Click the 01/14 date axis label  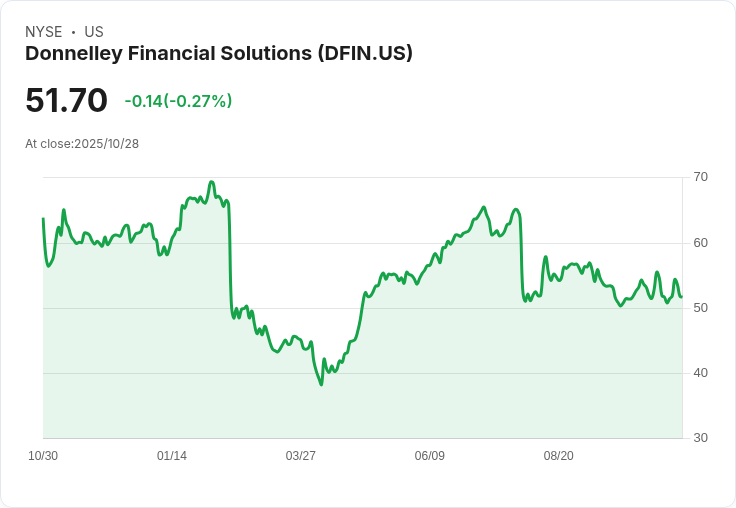(x=172, y=455)
